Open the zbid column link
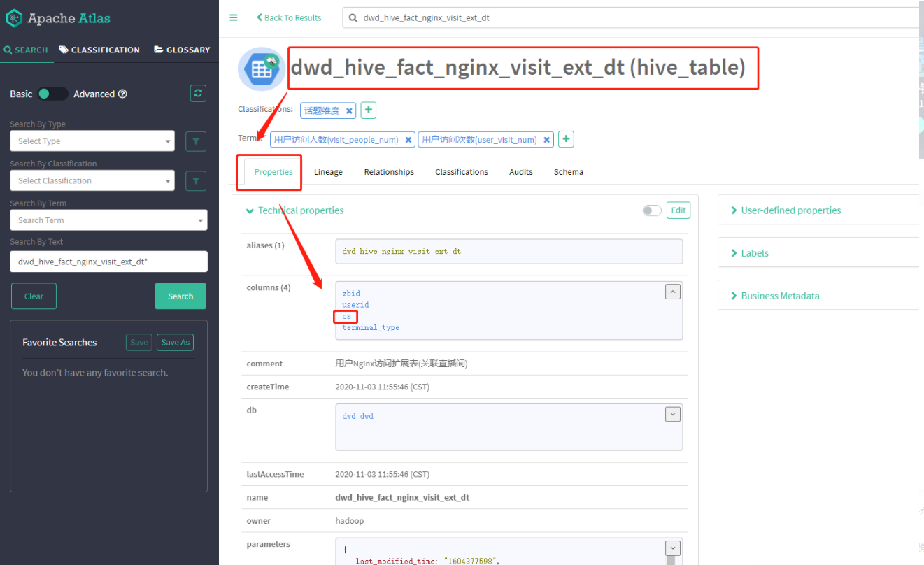 click(351, 294)
